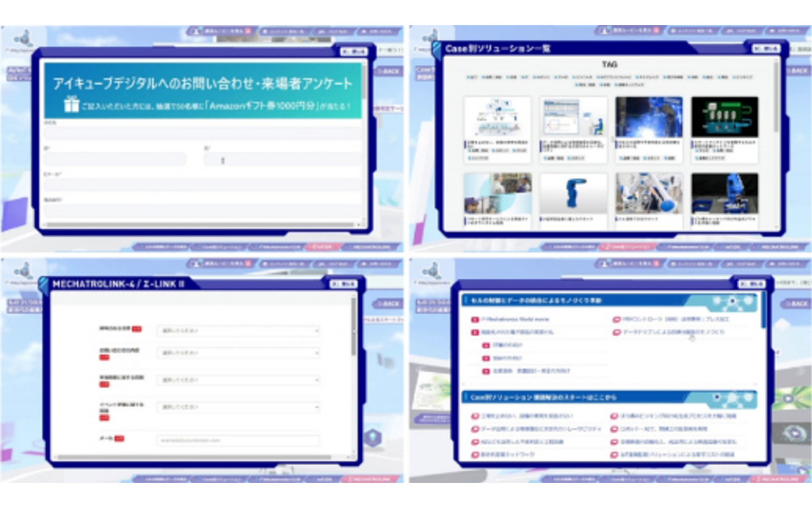
Task: Click the email input field in the MECHATROLINK-4 form
Action: click(238, 440)
